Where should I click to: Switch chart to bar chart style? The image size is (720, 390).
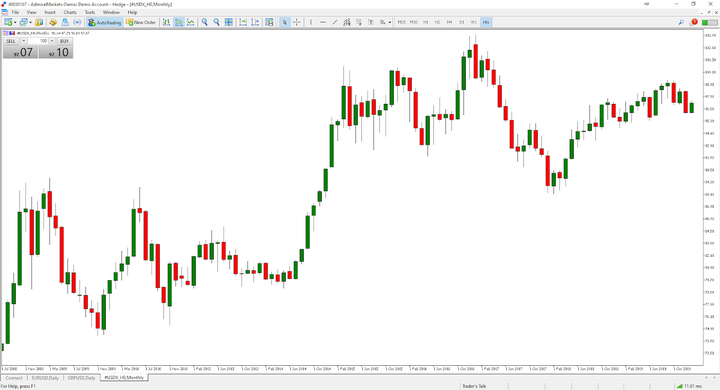click(166, 22)
